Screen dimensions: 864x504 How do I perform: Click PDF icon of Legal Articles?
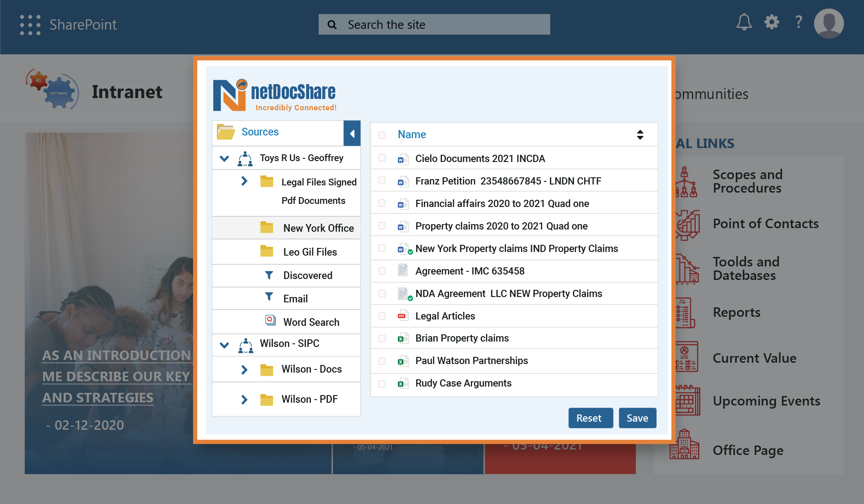pyautogui.click(x=403, y=316)
